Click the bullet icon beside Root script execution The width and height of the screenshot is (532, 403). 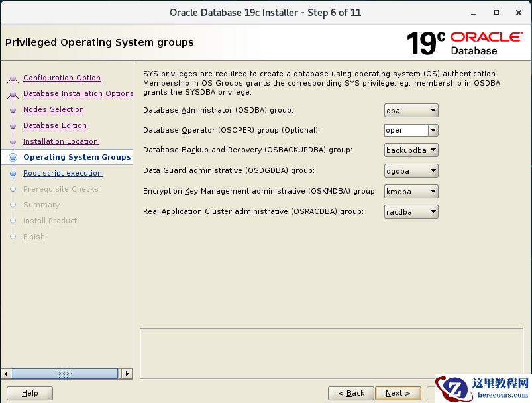[13, 174]
